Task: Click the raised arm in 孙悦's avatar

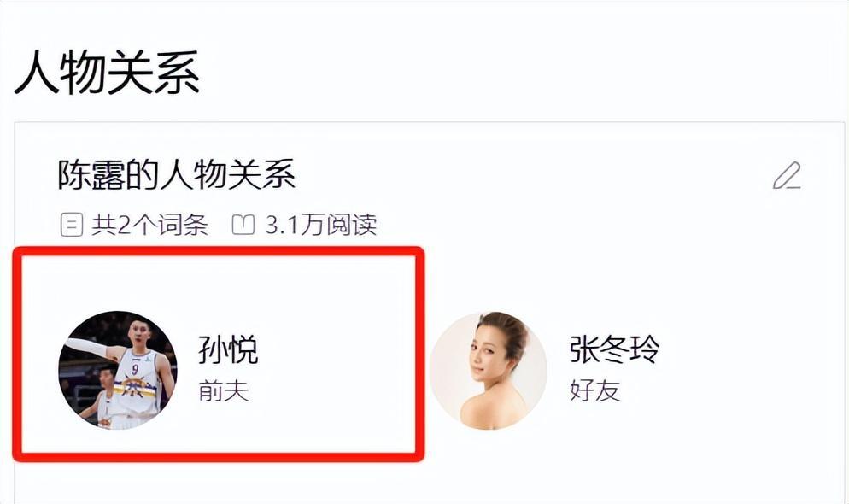Action: 90,347
